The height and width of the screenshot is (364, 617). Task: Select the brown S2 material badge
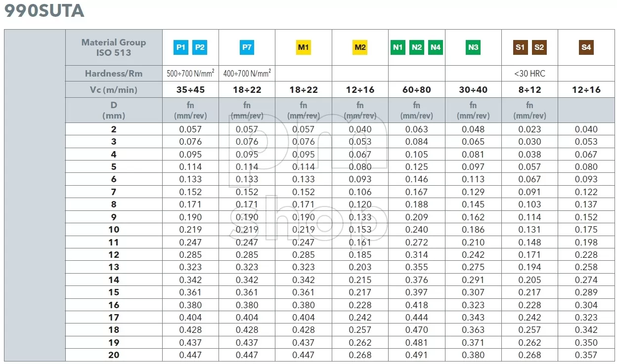pyautogui.click(x=539, y=47)
